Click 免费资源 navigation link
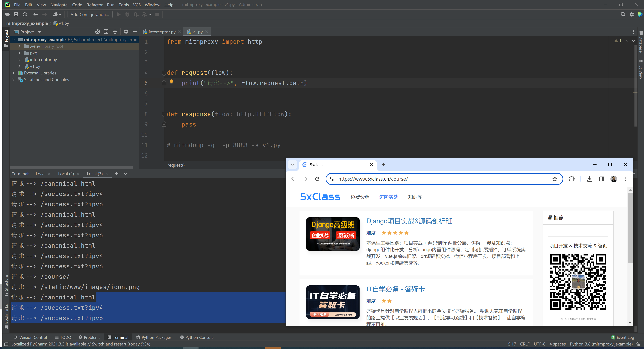This screenshot has height=349, width=644. (360, 197)
